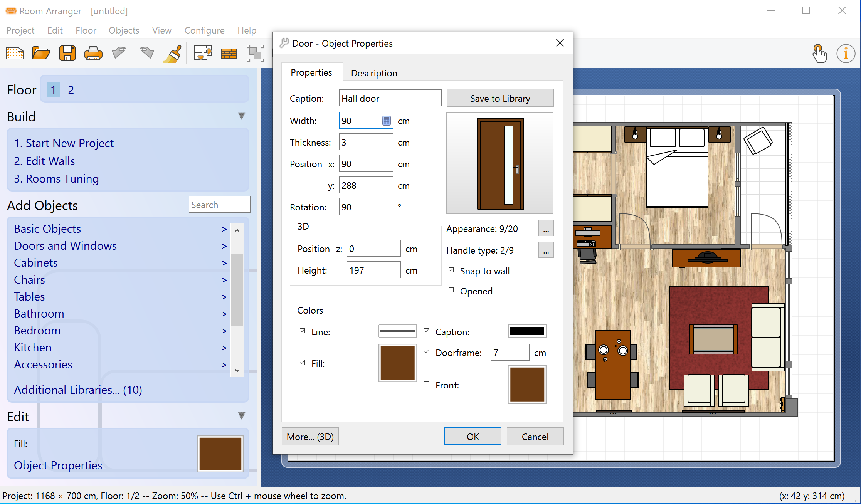Image resolution: width=861 pixels, height=504 pixels.
Task: Disable Snap to wall
Action: coord(451,270)
